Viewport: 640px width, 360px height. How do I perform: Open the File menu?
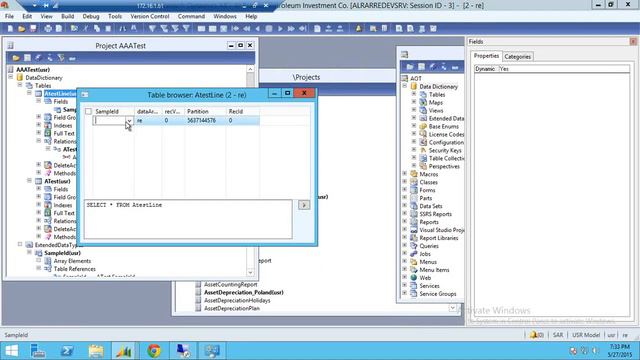(9, 16)
